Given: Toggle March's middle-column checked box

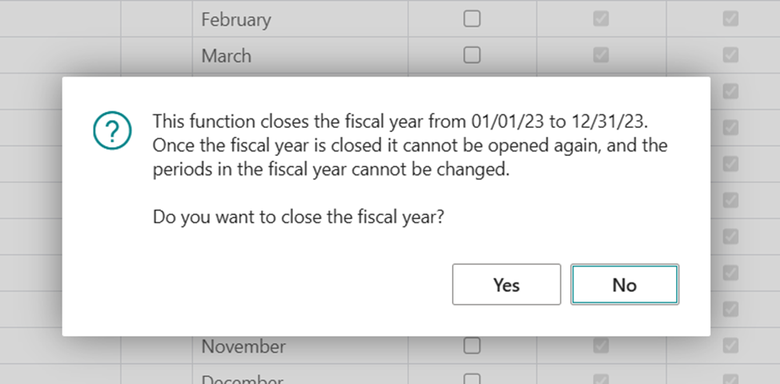Looking at the screenshot, I should point(601,55).
